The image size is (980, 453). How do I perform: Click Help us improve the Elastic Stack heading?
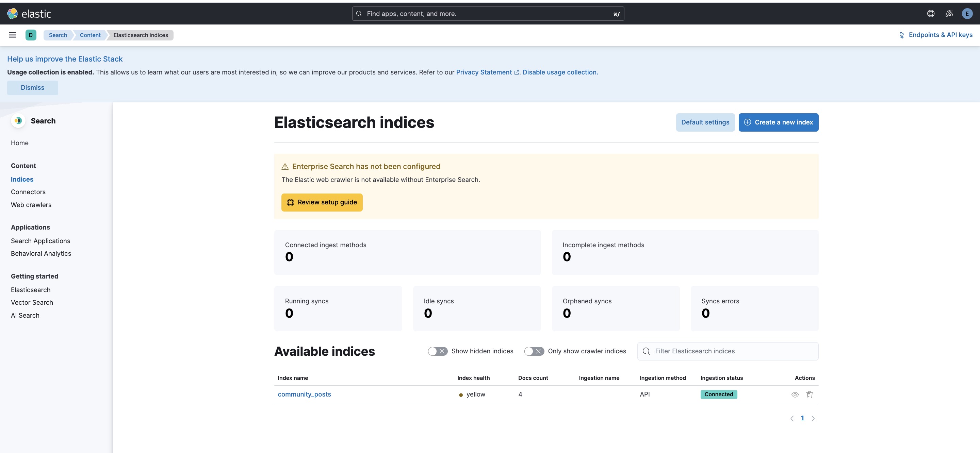click(x=65, y=59)
